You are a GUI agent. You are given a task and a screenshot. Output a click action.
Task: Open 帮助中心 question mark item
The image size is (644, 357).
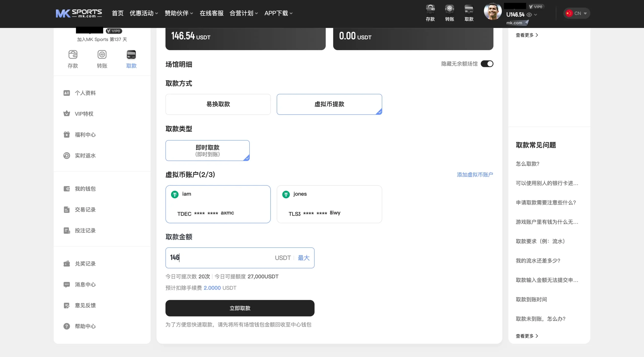pyautogui.click(x=85, y=326)
